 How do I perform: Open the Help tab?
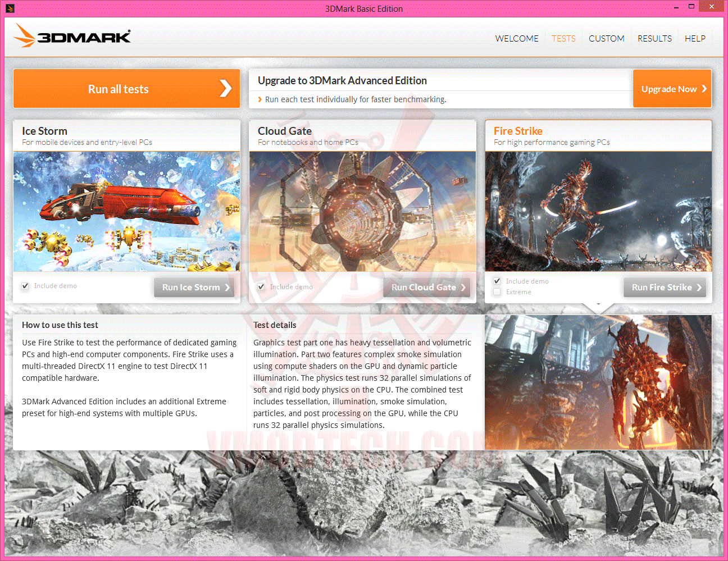tap(695, 39)
